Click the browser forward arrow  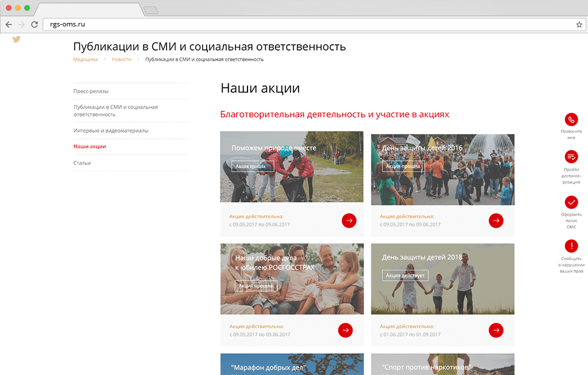tap(21, 24)
